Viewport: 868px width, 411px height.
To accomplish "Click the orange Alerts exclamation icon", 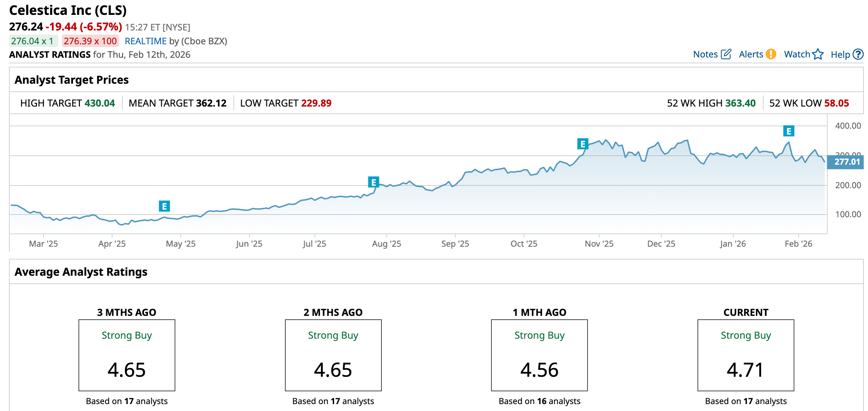I will (771, 54).
